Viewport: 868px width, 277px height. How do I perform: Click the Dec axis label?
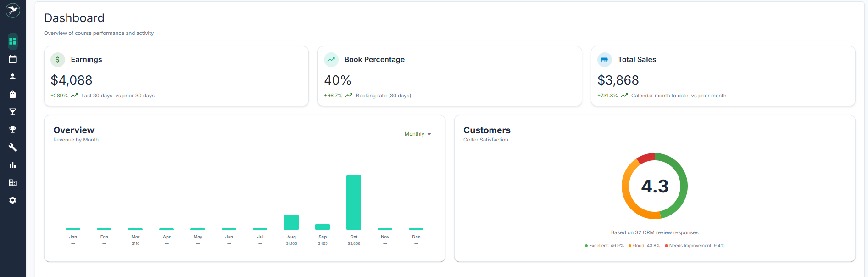pos(416,237)
